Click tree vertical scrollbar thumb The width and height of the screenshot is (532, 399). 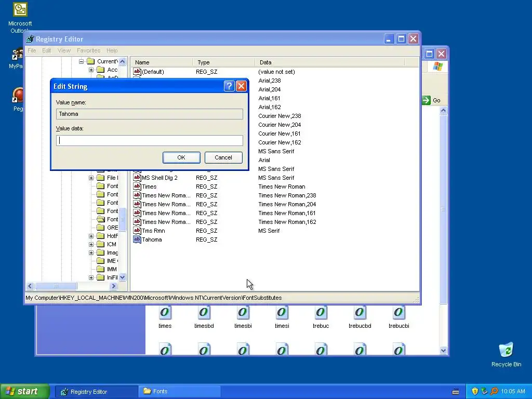[123, 219]
